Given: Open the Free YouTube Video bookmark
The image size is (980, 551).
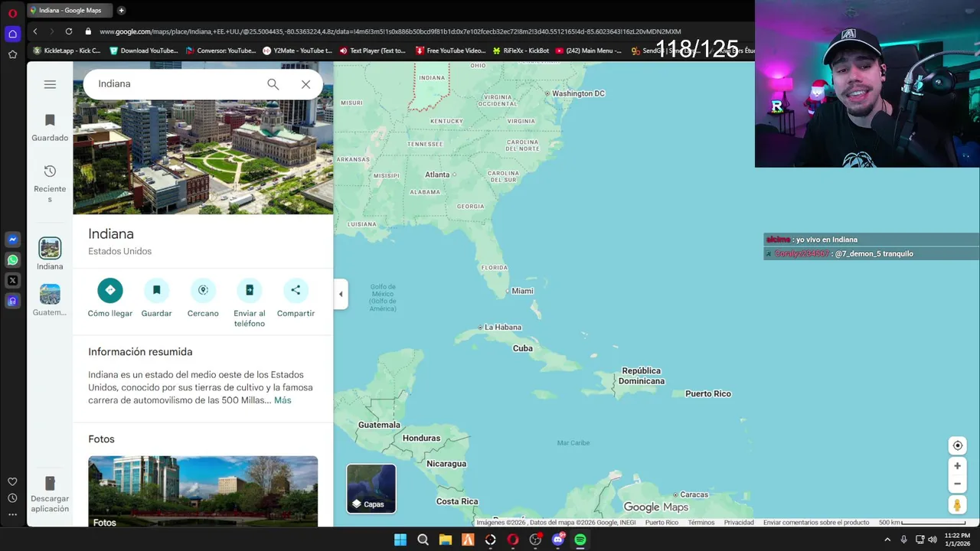Looking at the screenshot, I should click(450, 51).
